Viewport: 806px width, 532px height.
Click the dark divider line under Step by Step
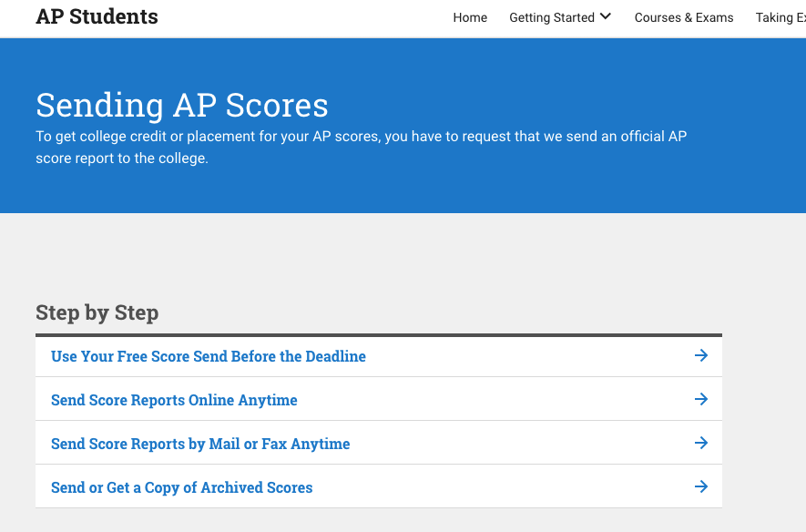click(x=379, y=335)
